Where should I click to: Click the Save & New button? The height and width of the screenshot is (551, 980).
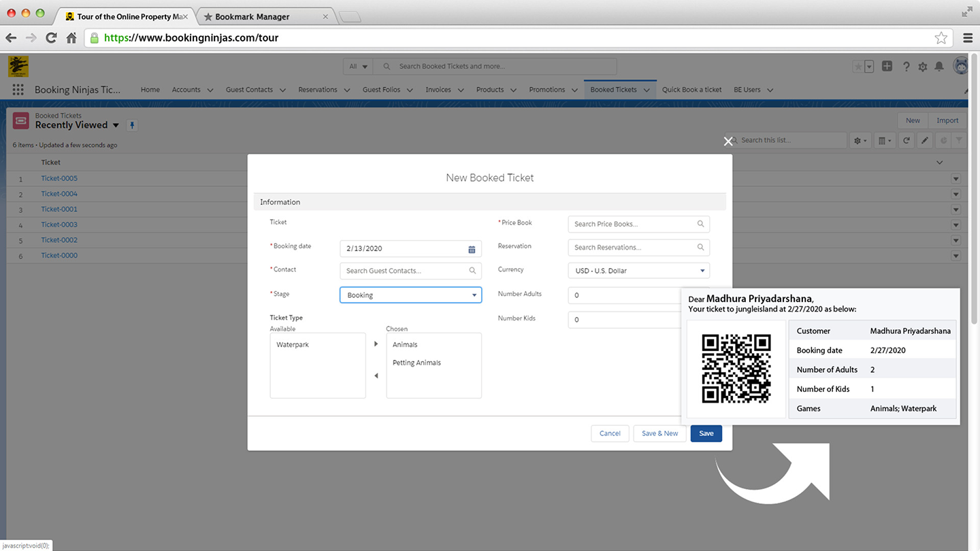(659, 433)
